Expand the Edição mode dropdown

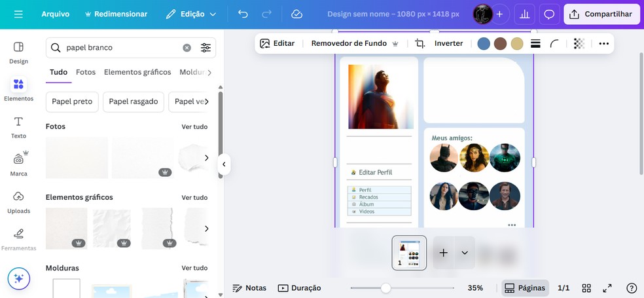(x=191, y=14)
